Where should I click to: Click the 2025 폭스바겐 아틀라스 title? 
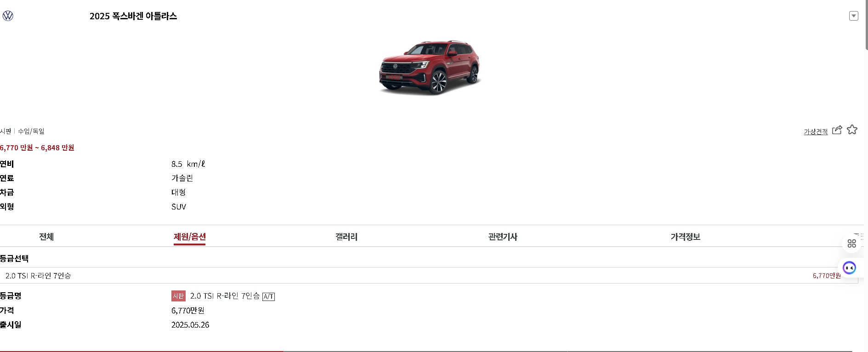pos(133,16)
